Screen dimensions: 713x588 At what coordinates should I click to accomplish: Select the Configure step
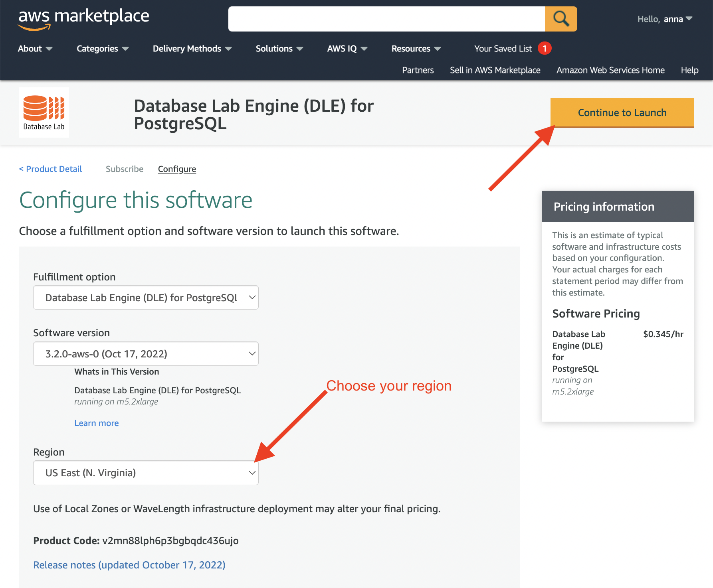point(177,169)
